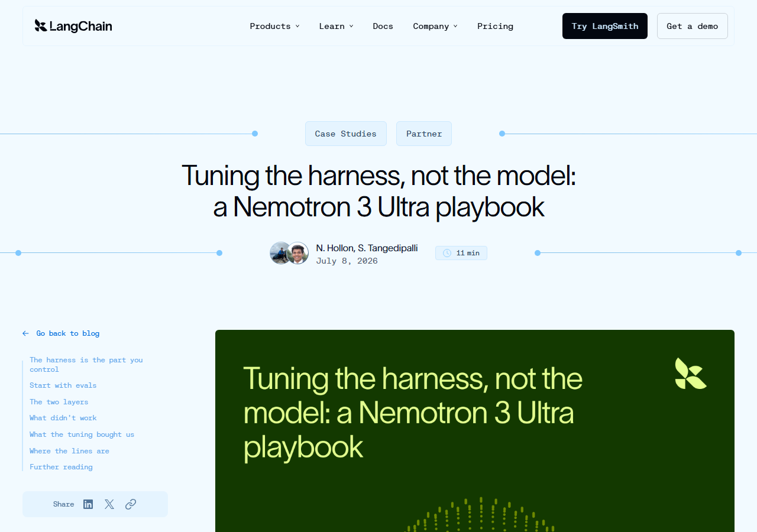Jump to 'What didn't work' section
This screenshot has height=532, width=757.
(x=63, y=418)
